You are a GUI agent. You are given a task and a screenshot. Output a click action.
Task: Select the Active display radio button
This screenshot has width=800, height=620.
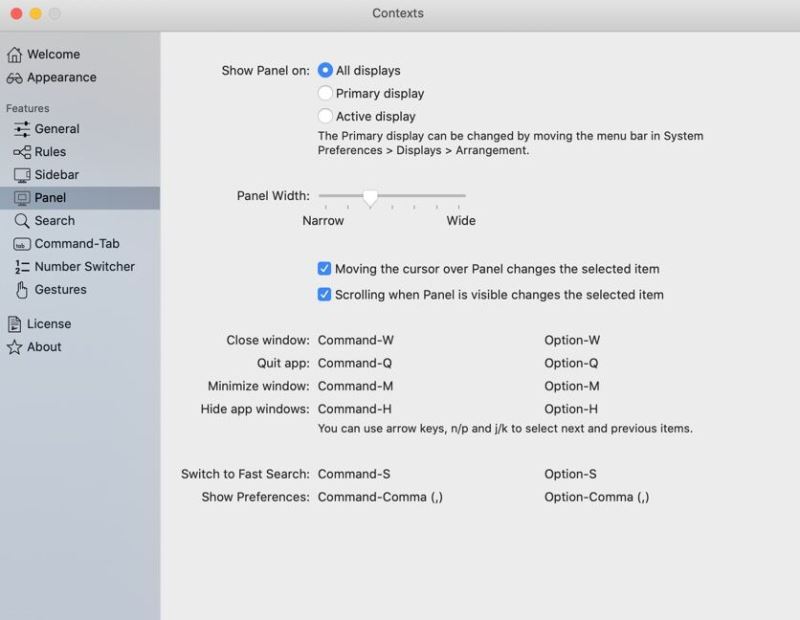(325, 116)
